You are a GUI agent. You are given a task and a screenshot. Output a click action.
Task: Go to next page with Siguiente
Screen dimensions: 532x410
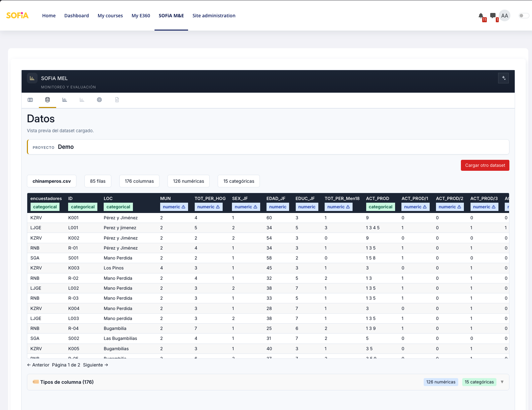(x=96, y=365)
